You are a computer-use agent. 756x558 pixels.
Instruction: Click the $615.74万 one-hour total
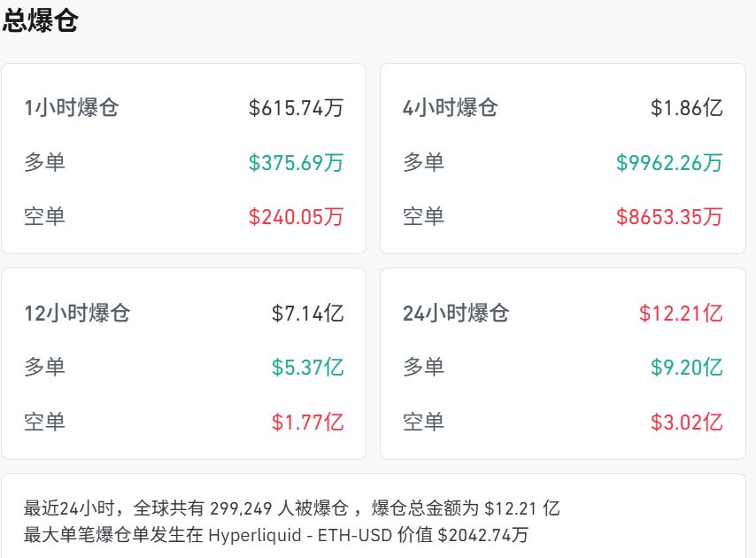[x=296, y=109]
